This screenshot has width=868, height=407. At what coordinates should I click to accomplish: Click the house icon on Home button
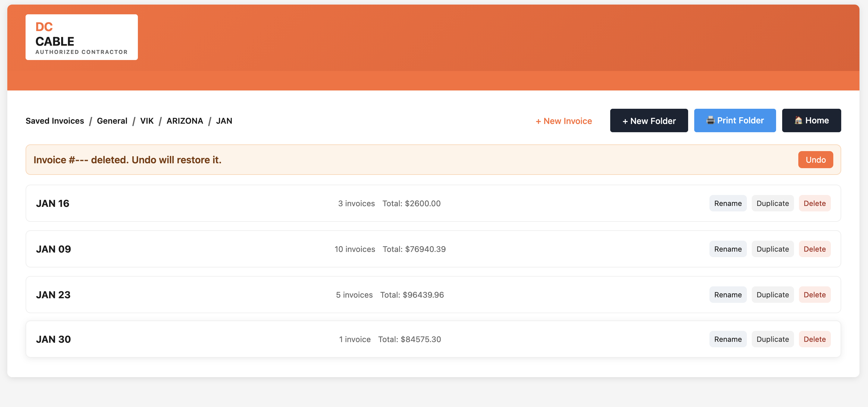pyautogui.click(x=798, y=120)
